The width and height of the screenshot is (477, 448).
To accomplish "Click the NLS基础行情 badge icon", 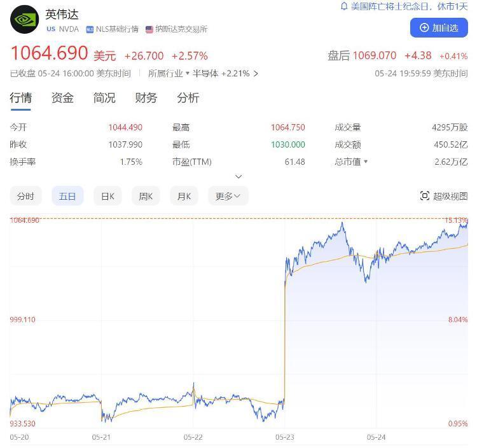I will [x=90, y=29].
